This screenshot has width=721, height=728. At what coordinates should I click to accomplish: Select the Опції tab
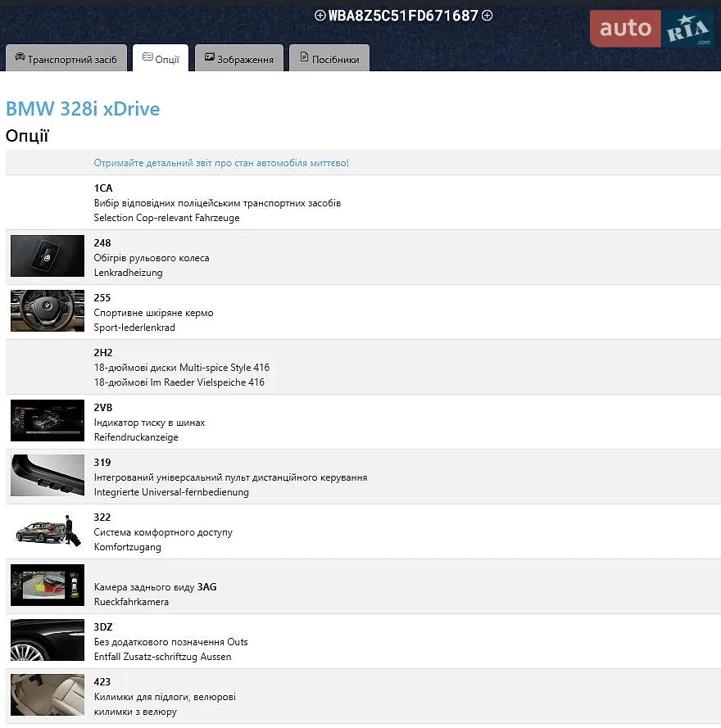pos(161,58)
